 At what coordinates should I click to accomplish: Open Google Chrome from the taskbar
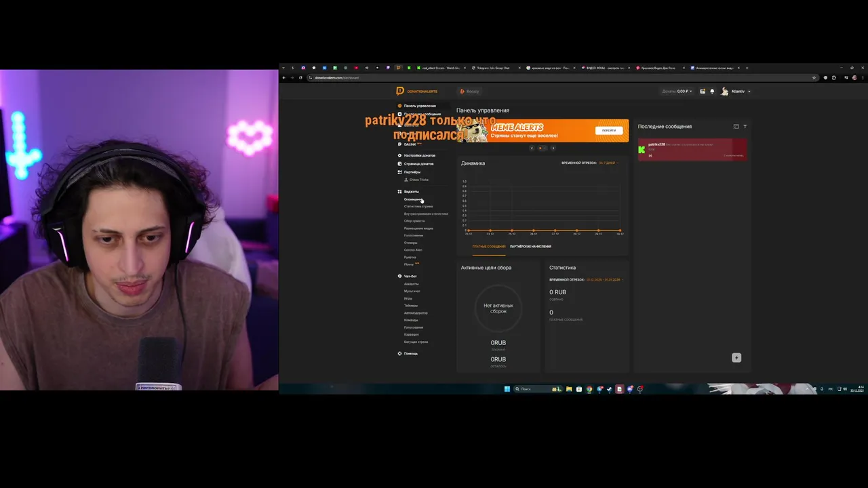tap(589, 389)
